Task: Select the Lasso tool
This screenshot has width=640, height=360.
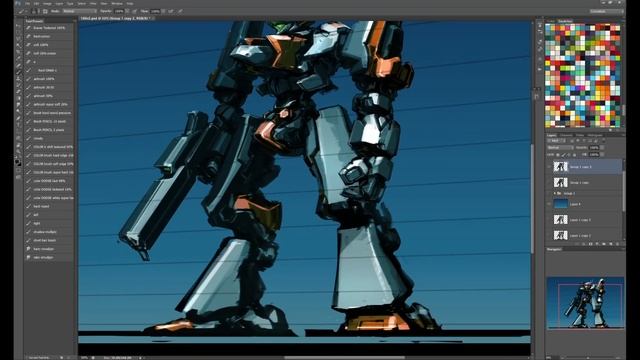Action: tap(18, 38)
